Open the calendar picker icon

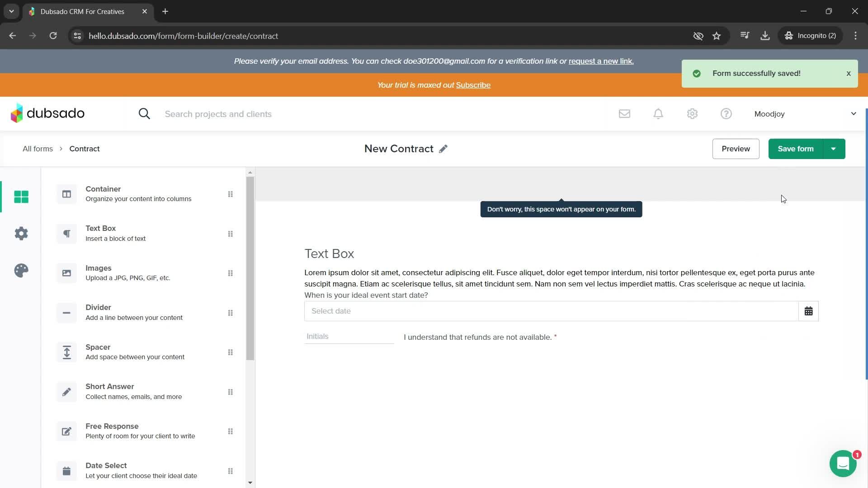[x=808, y=311]
